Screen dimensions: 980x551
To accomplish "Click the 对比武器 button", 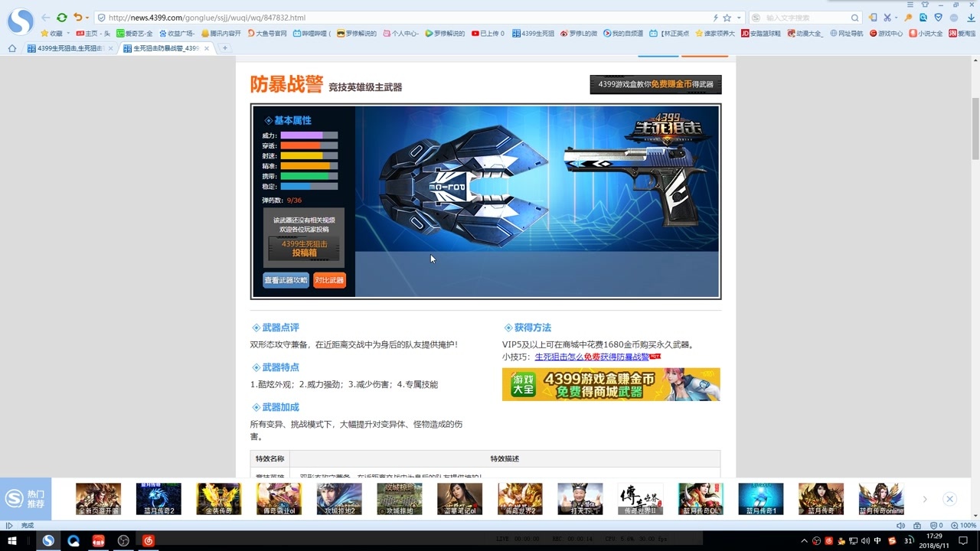I will point(329,280).
